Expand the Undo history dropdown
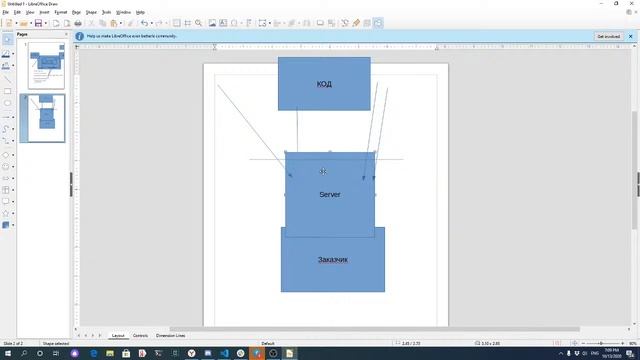640x360 pixels. (151, 23)
